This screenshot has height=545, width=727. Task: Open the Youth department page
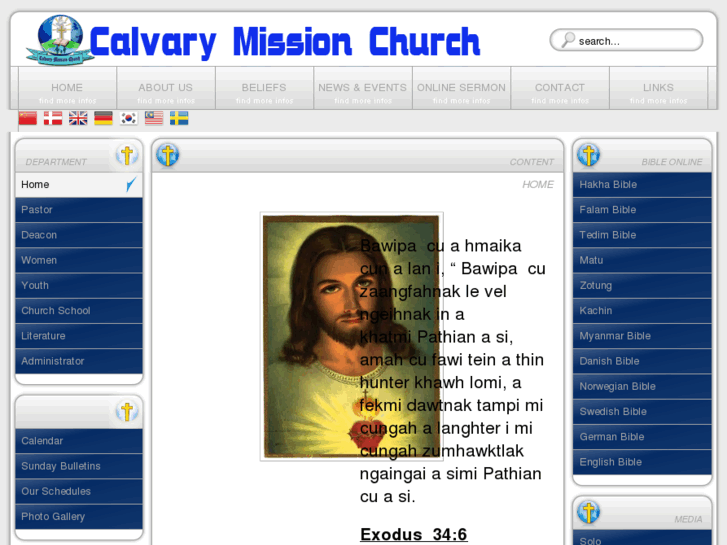tap(79, 285)
